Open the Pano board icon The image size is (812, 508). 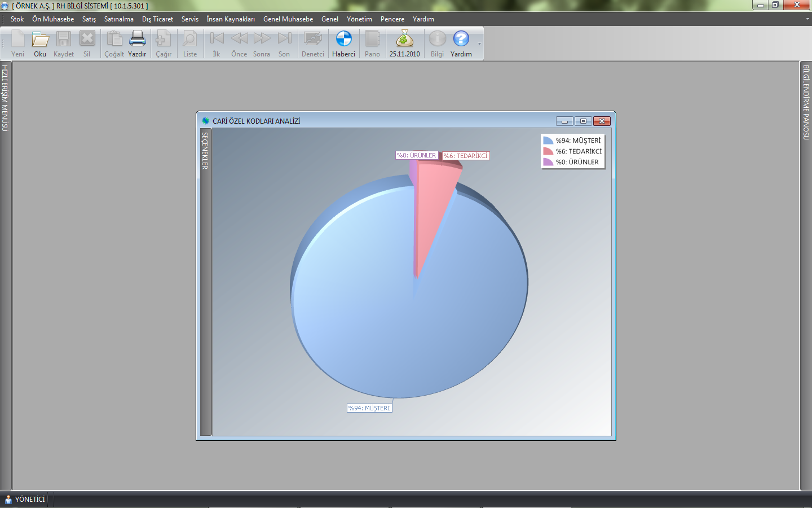point(372,40)
